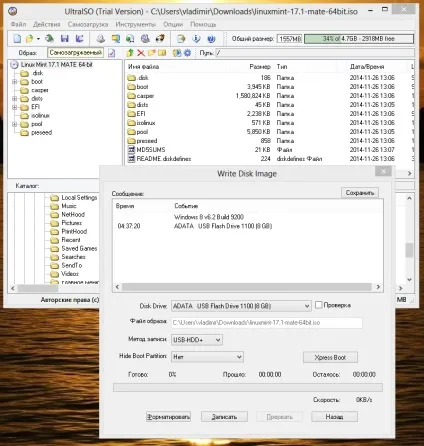Viewport: 424px width, 446px height.
Task: Click the 34% of 4.7GB capacity bar
Action: coord(359,39)
